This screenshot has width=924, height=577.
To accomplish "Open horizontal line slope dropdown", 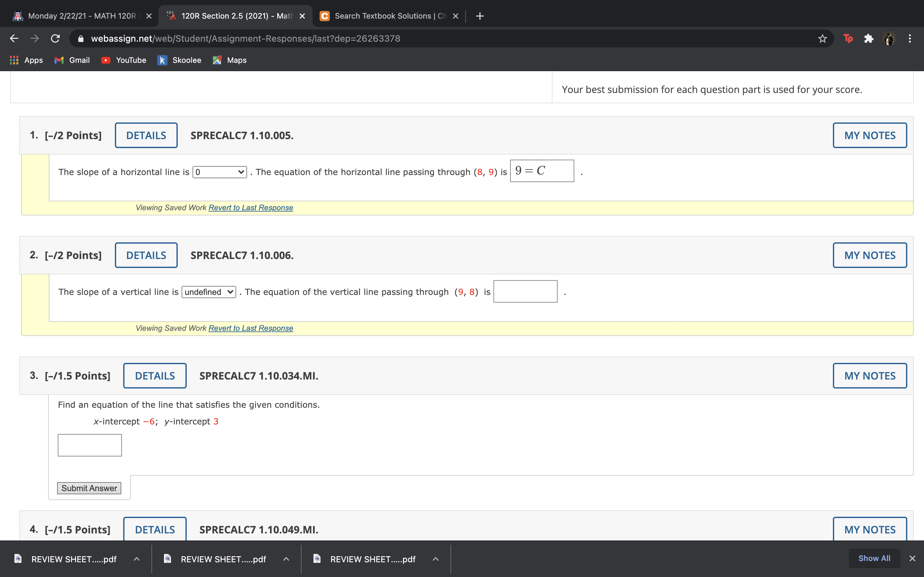I will [219, 172].
